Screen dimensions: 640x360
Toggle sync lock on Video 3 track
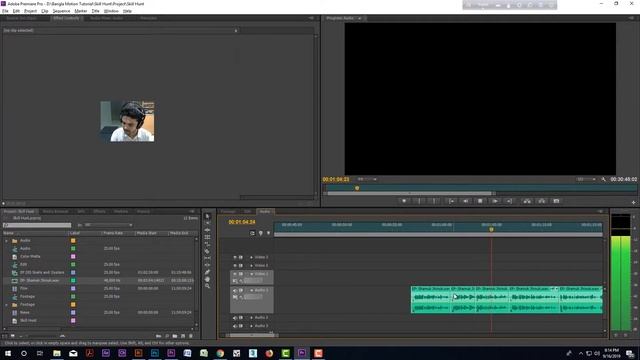[x=241, y=258]
